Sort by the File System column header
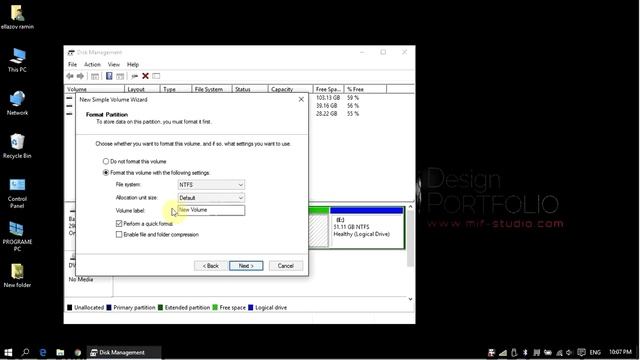The image size is (640, 360). (x=211, y=89)
